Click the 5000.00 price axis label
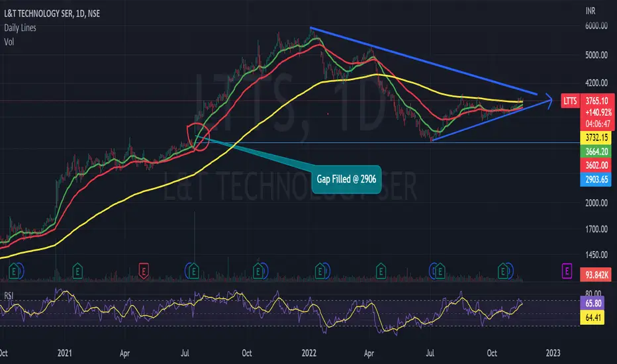The height and width of the screenshot is (364, 617). pos(596,55)
